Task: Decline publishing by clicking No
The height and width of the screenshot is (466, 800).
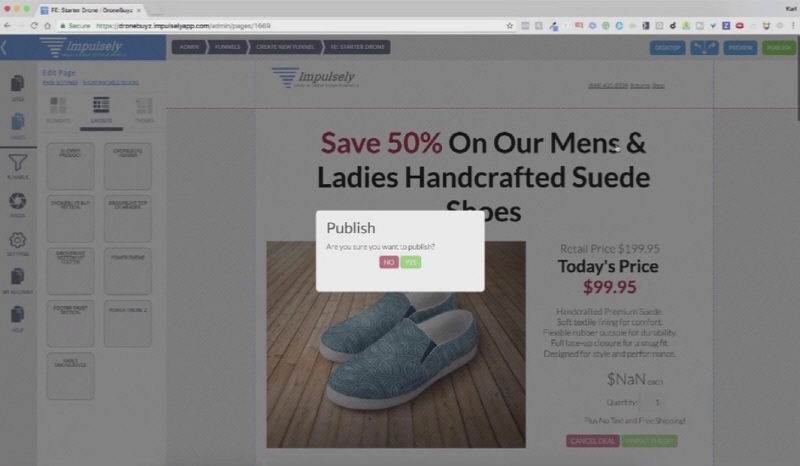Action: [389, 262]
